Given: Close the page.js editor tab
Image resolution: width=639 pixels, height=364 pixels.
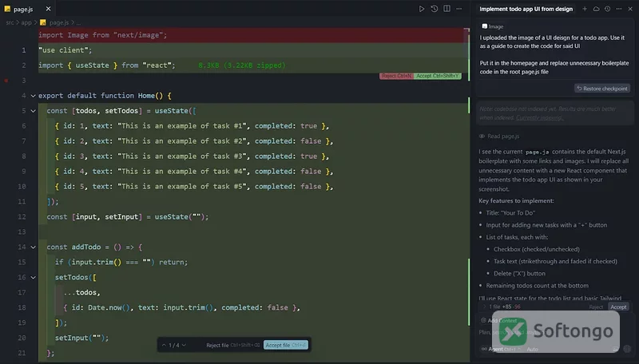Looking at the screenshot, I should [x=49, y=9].
